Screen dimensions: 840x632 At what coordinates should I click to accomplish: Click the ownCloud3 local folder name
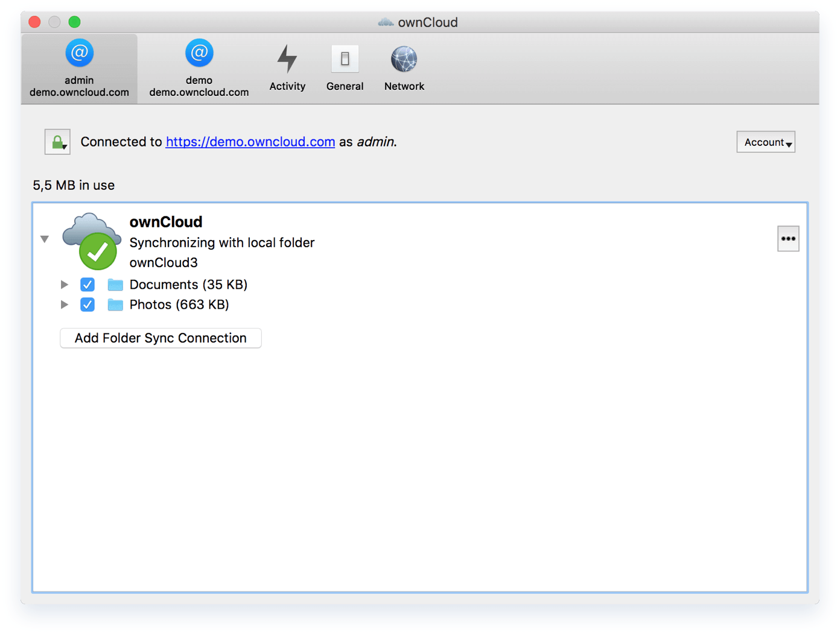tap(164, 262)
